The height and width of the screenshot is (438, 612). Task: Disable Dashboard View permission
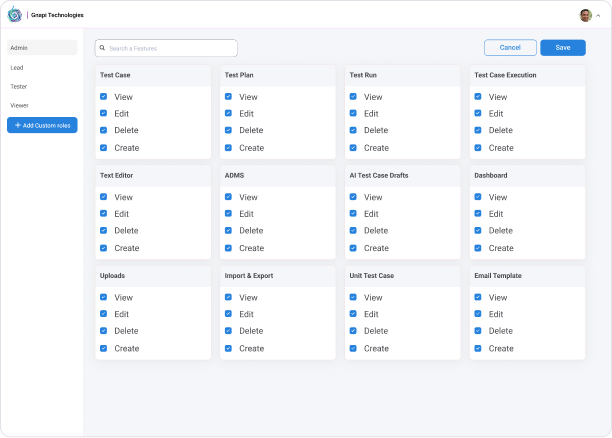pos(478,197)
